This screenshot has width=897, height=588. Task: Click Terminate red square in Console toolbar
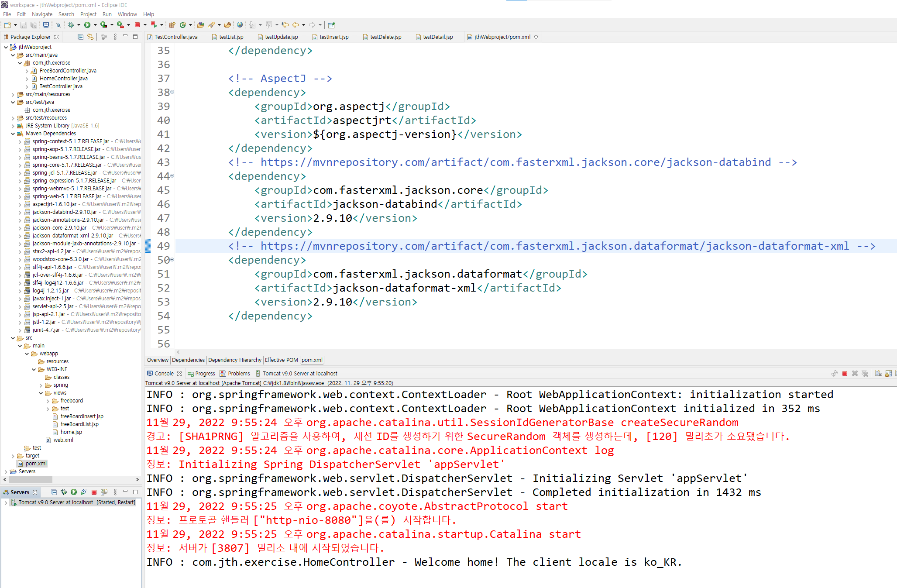pyautogui.click(x=845, y=373)
